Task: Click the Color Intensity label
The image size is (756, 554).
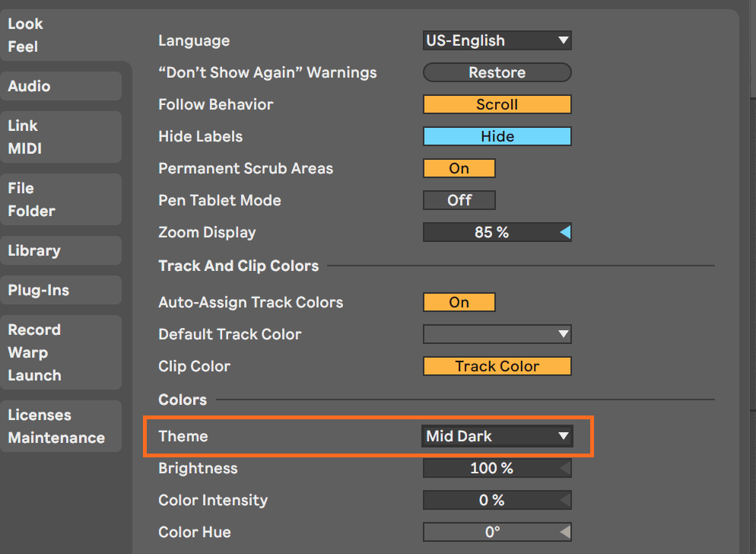Action: 213,501
